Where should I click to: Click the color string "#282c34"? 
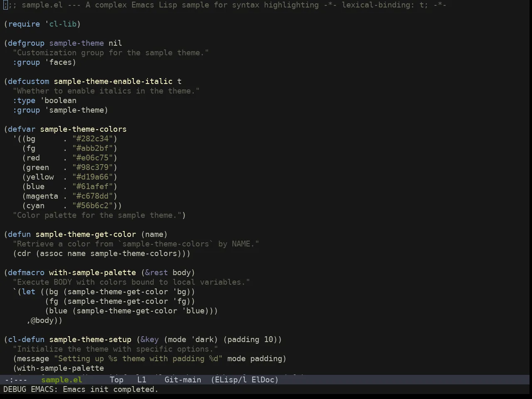coord(93,139)
